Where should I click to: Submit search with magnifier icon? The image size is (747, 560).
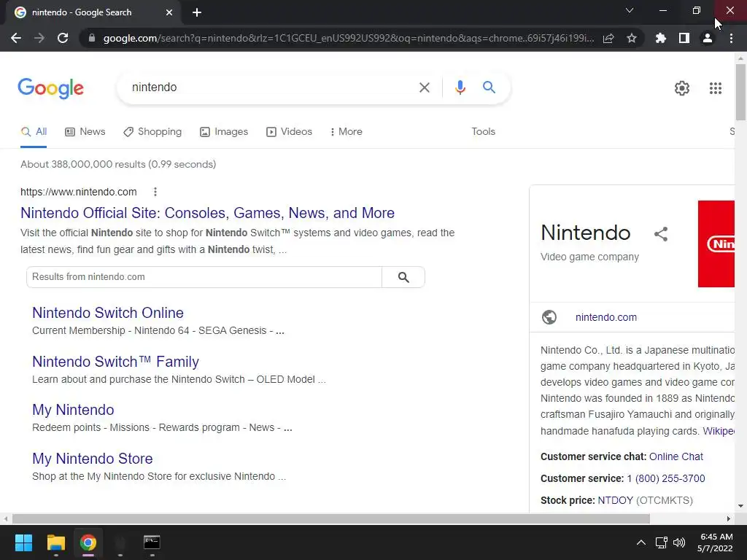pyautogui.click(x=489, y=87)
